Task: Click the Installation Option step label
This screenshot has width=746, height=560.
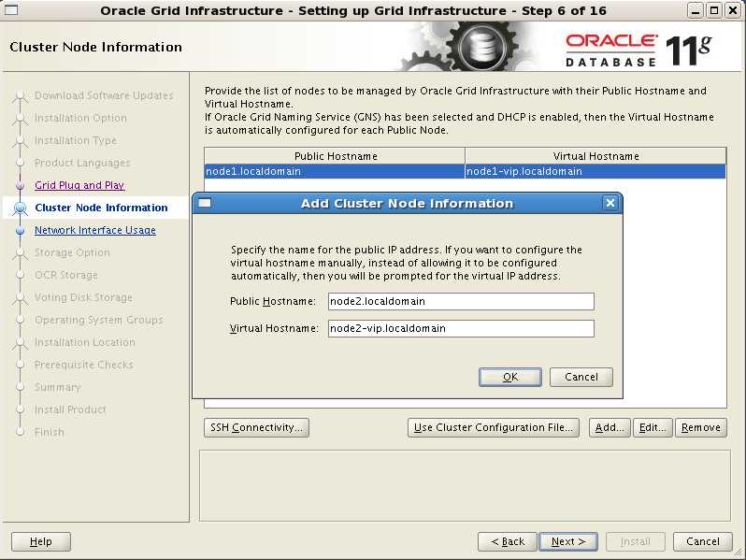Action: click(81, 118)
